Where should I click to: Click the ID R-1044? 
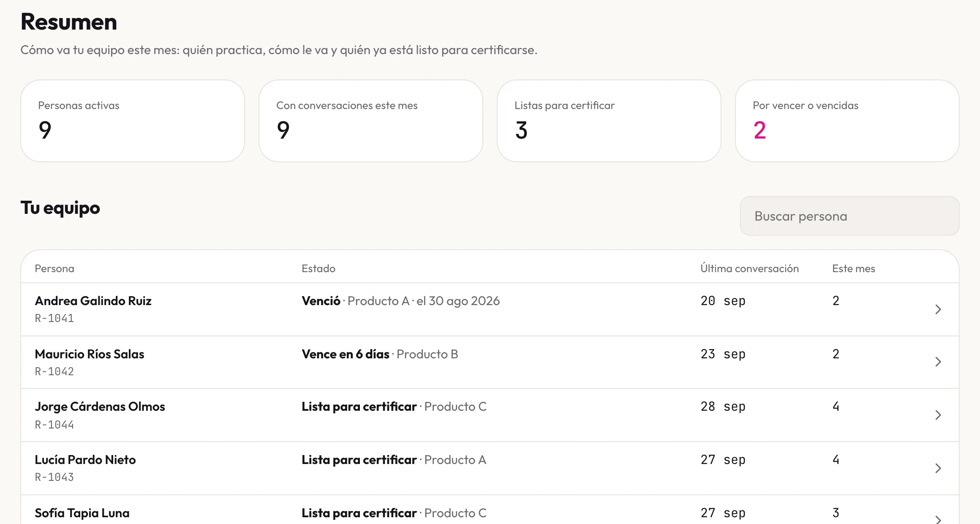click(x=54, y=425)
